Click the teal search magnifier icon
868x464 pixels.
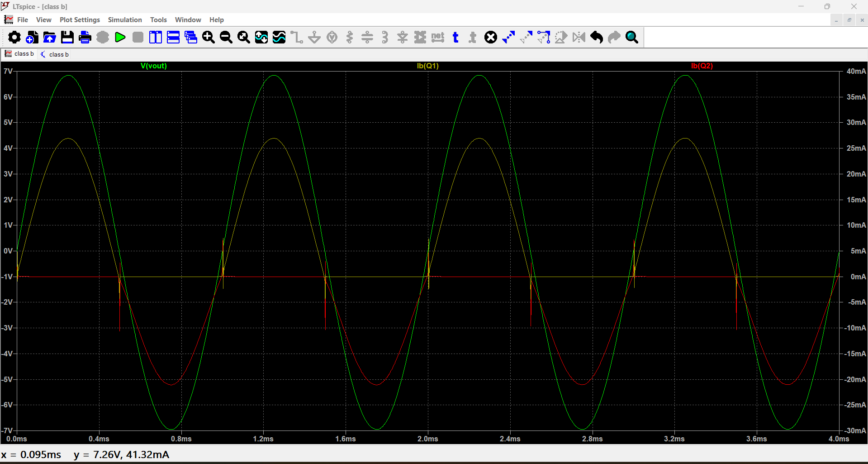(x=632, y=37)
